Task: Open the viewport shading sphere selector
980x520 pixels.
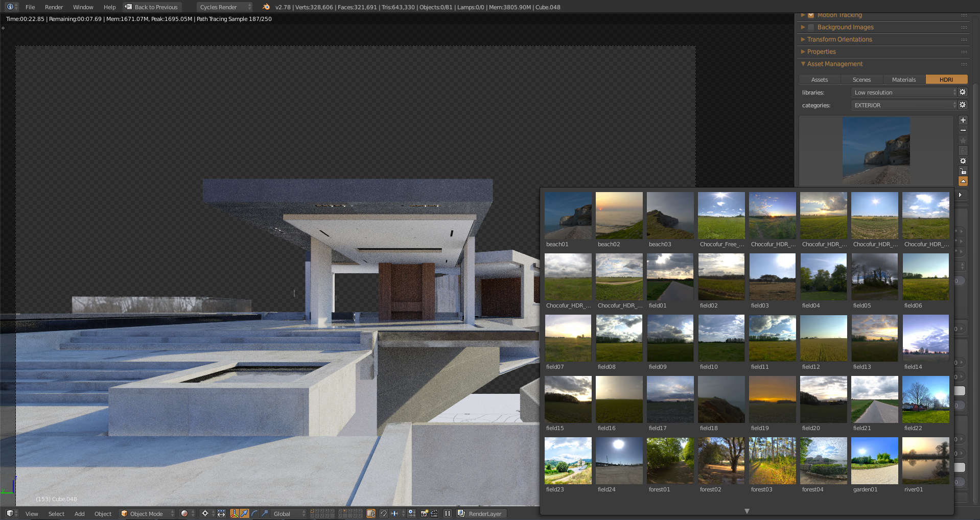Action: (187, 513)
